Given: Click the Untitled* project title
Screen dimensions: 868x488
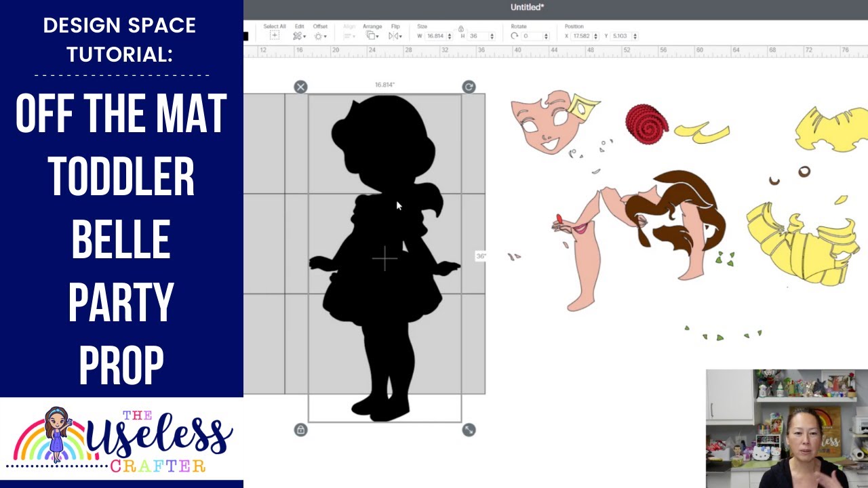Looking at the screenshot, I should (x=528, y=7).
